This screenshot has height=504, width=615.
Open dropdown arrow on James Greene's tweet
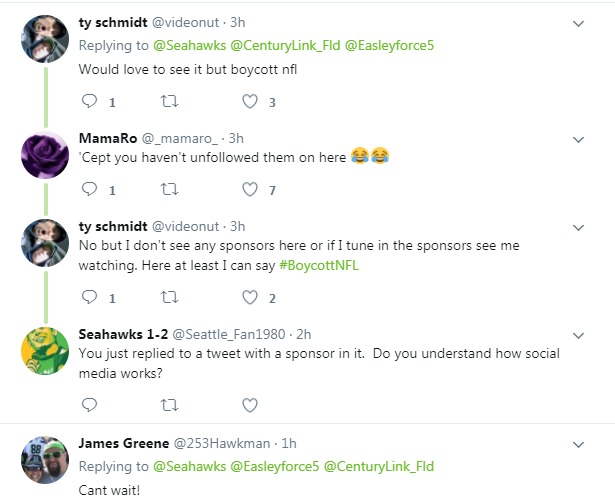[x=578, y=443]
